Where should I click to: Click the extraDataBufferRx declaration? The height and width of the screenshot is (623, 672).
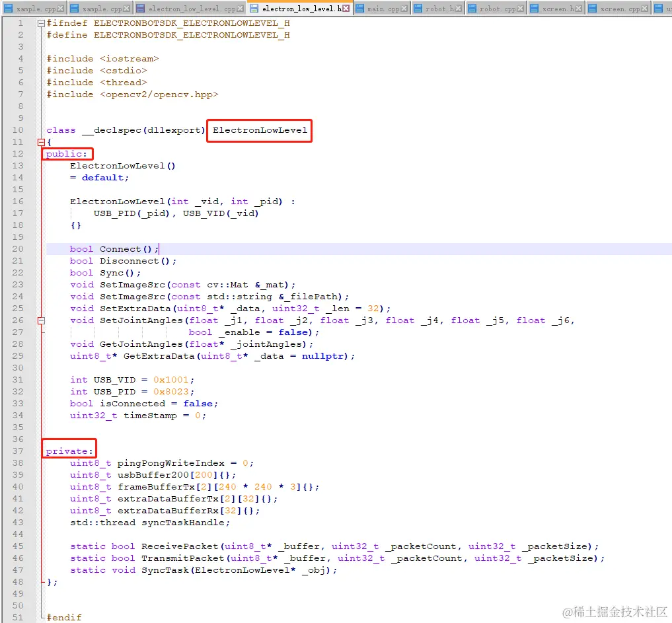165,511
